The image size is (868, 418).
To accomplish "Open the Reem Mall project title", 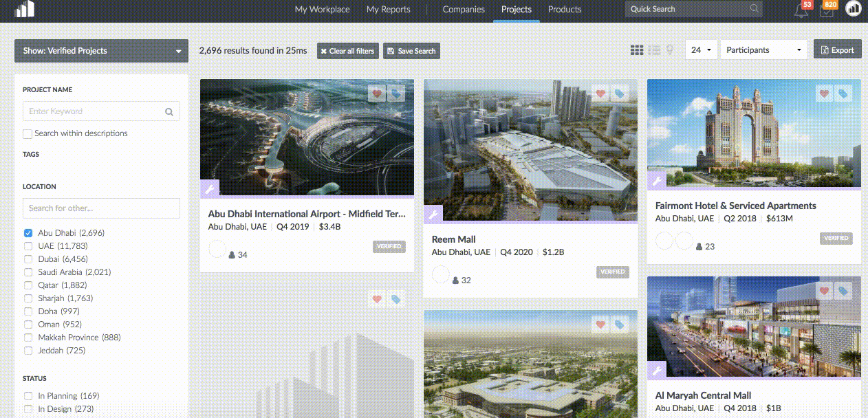I will [454, 239].
